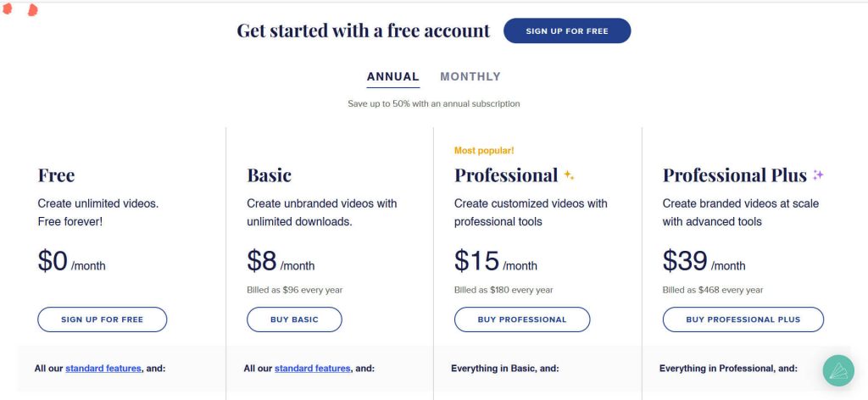The width and height of the screenshot is (868, 400).
Task: Click the Buy Professional Plus button
Action: tap(743, 319)
